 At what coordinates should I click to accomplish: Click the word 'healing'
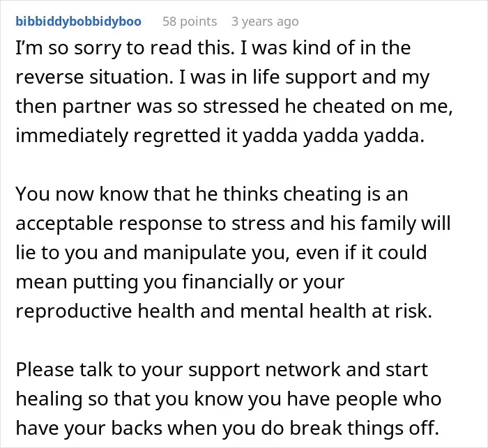(49, 399)
